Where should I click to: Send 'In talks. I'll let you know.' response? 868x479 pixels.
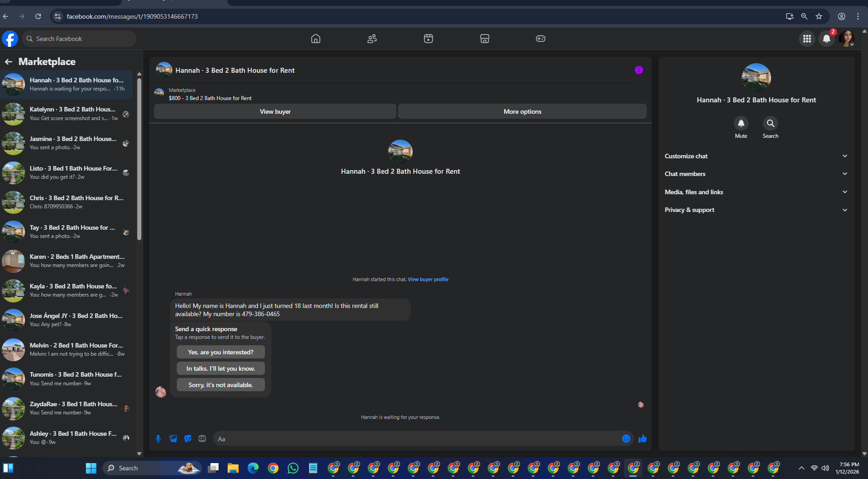coord(220,368)
